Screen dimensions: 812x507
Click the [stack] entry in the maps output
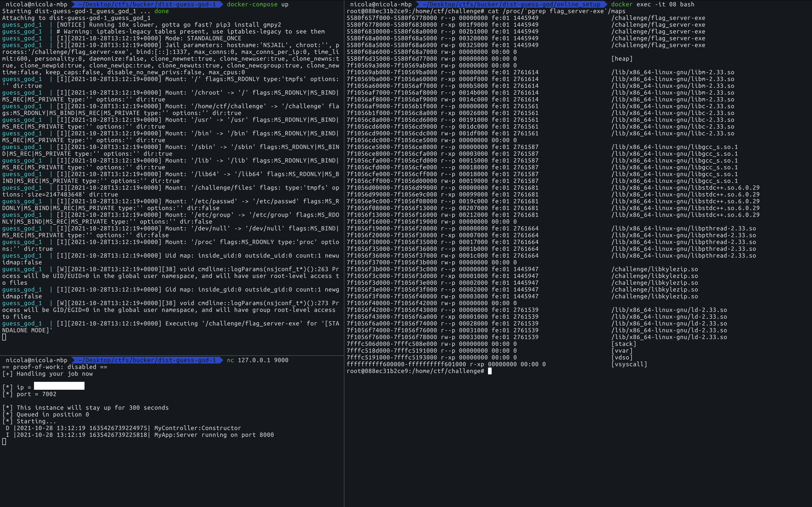click(x=623, y=344)
